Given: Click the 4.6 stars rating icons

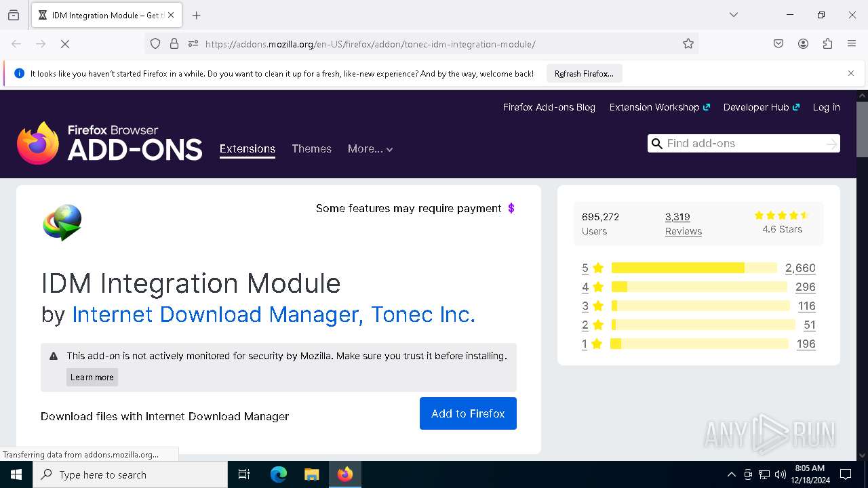Looking at the screenshot, I should [782, 216].
